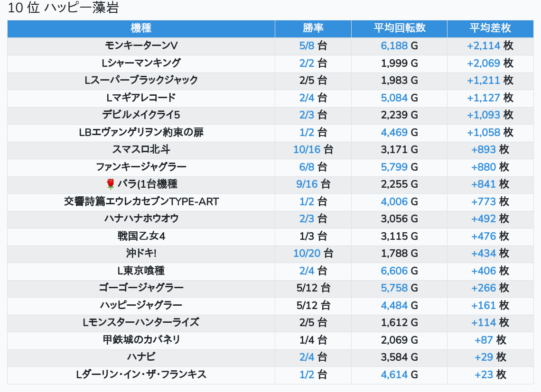The image size is (541, 392).
Task: Click the average difference value +266 枚
Action: [x=490, y=288]
